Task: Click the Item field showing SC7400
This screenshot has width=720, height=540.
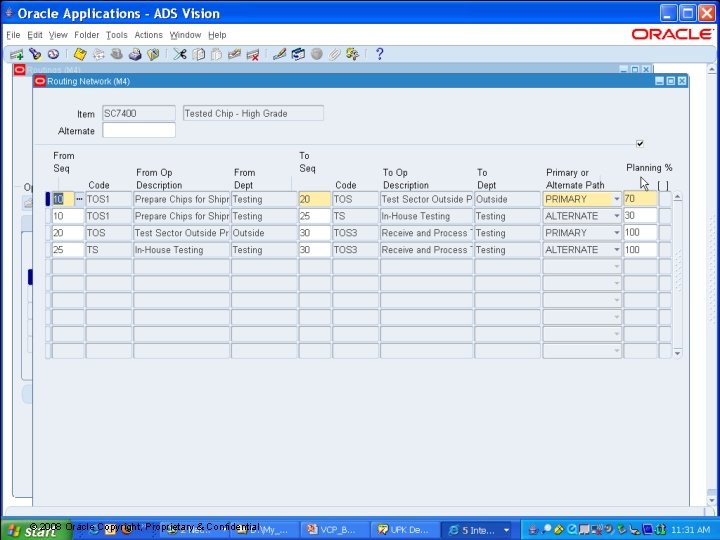Action: click(x=139, y=113)
